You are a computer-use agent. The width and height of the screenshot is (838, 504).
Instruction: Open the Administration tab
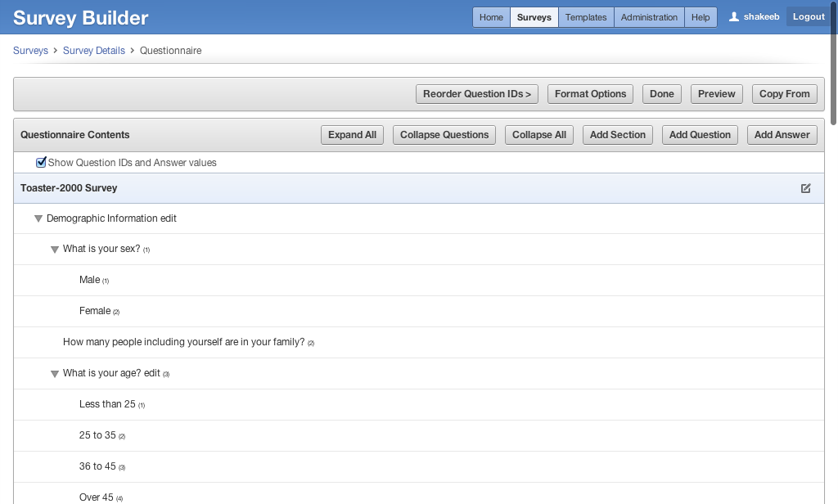[x=649, y=17]
